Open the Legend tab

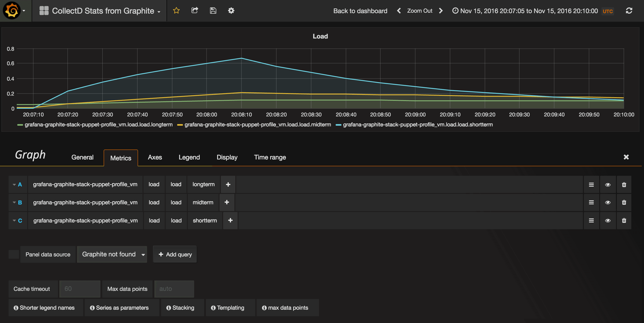[189, 157]
